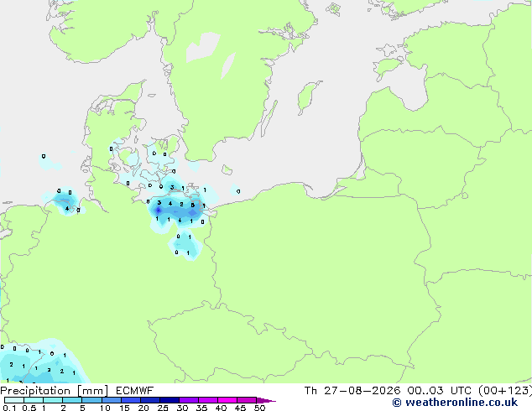
Task: Click the "Th 27-08-2026" date text
Action: click(352, 391)
